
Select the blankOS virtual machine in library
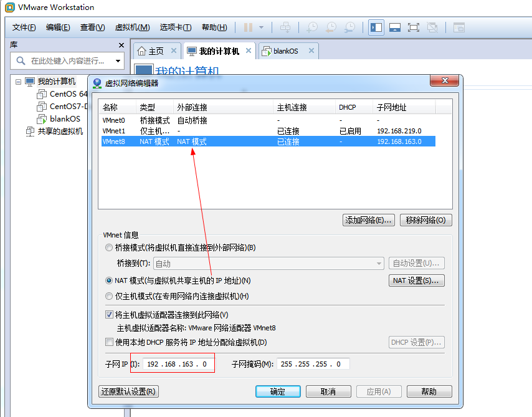59,119
